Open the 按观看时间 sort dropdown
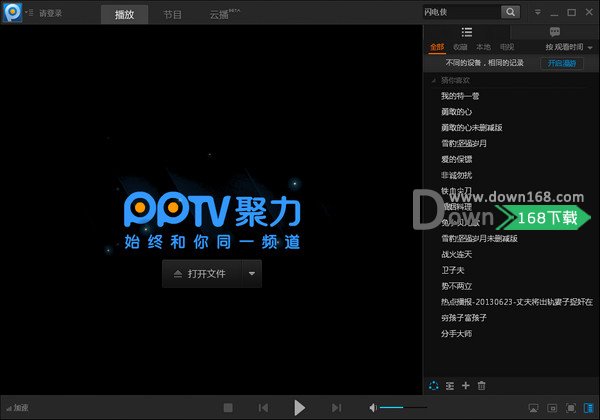This screenshot has width=600, height=420. tap(569, 47)
